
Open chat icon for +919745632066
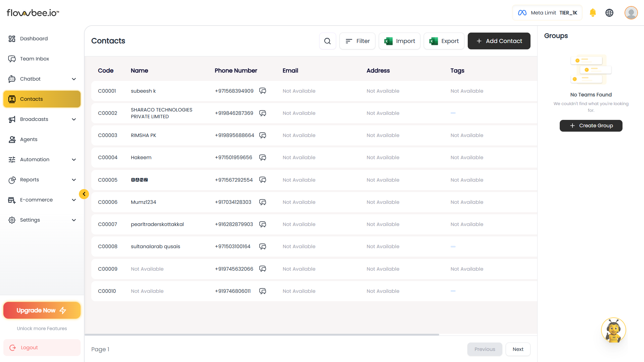coord(263,269)
